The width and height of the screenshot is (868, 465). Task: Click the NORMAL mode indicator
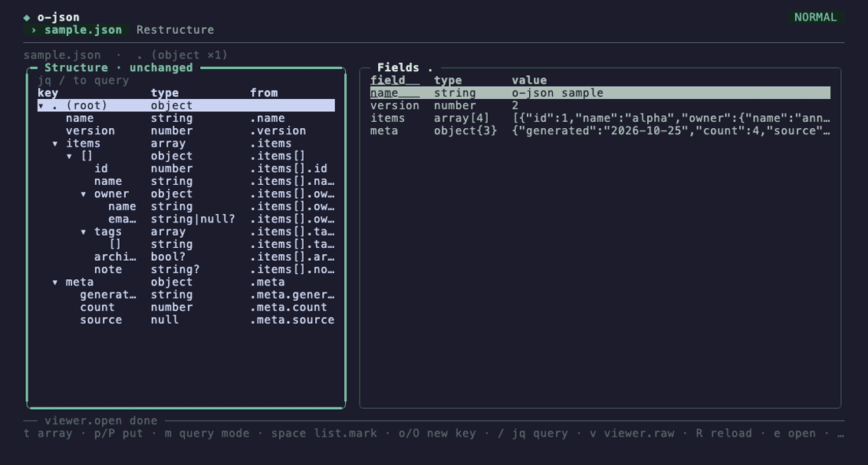point(815,17)
